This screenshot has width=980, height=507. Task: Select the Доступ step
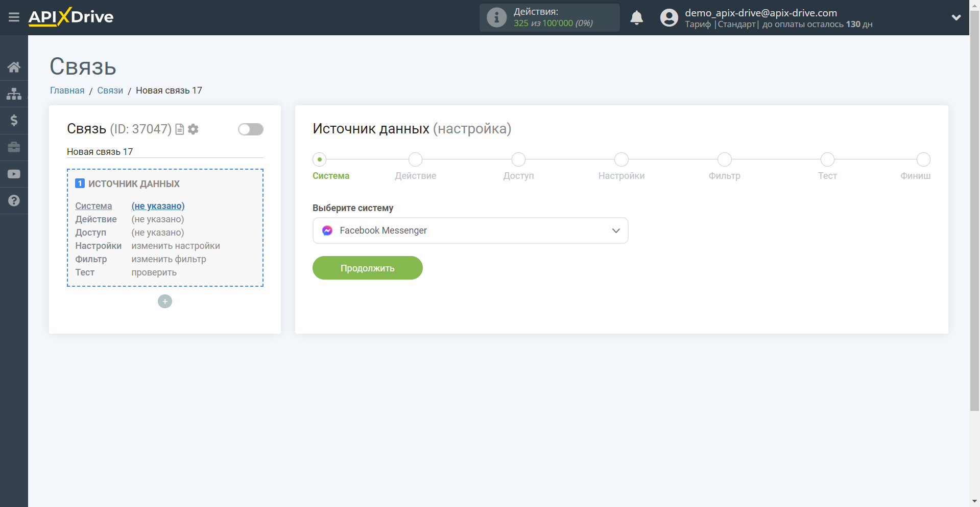tap(519, 159)
